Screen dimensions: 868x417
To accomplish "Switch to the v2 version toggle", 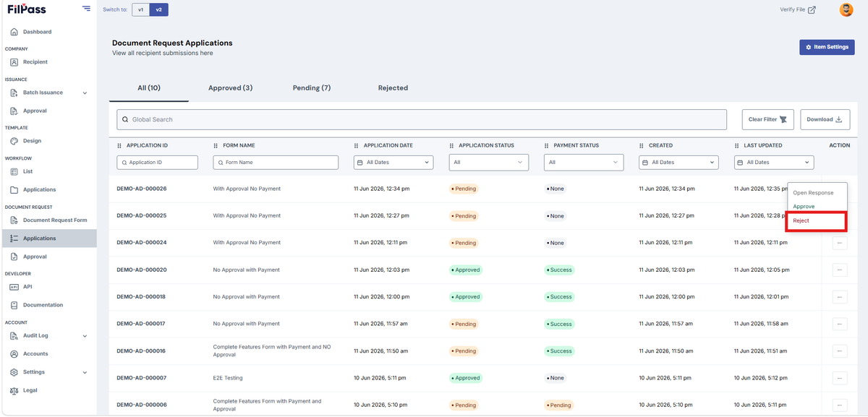I will 159,9.
